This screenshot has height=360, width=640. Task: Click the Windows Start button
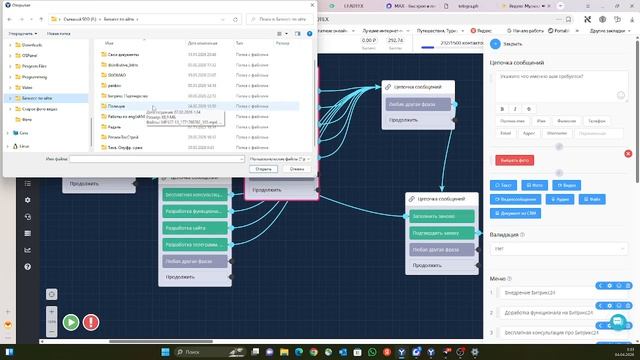coord(165,352)
